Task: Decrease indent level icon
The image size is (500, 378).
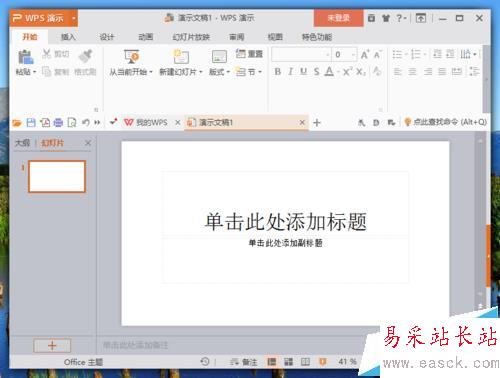Action: 437,54
